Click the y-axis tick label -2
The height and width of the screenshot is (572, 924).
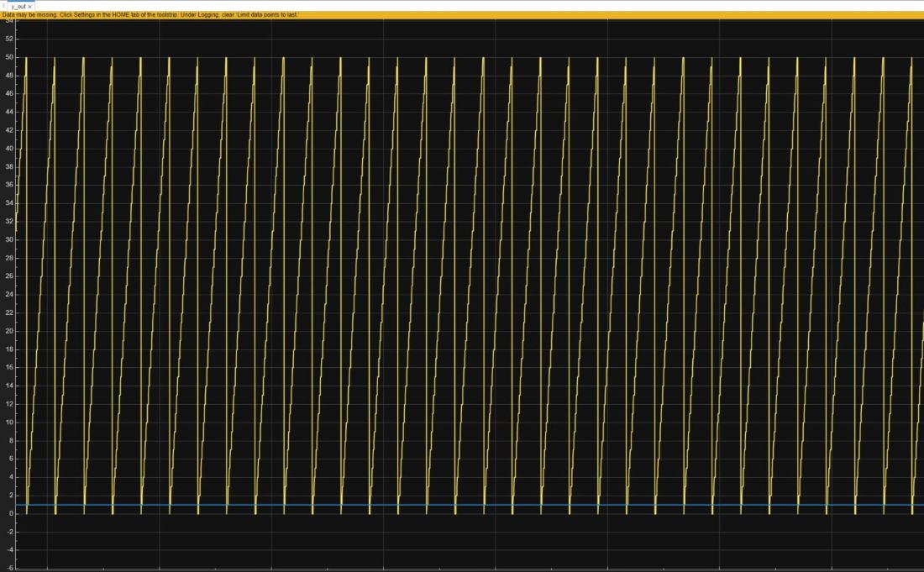tap(9, 532)
